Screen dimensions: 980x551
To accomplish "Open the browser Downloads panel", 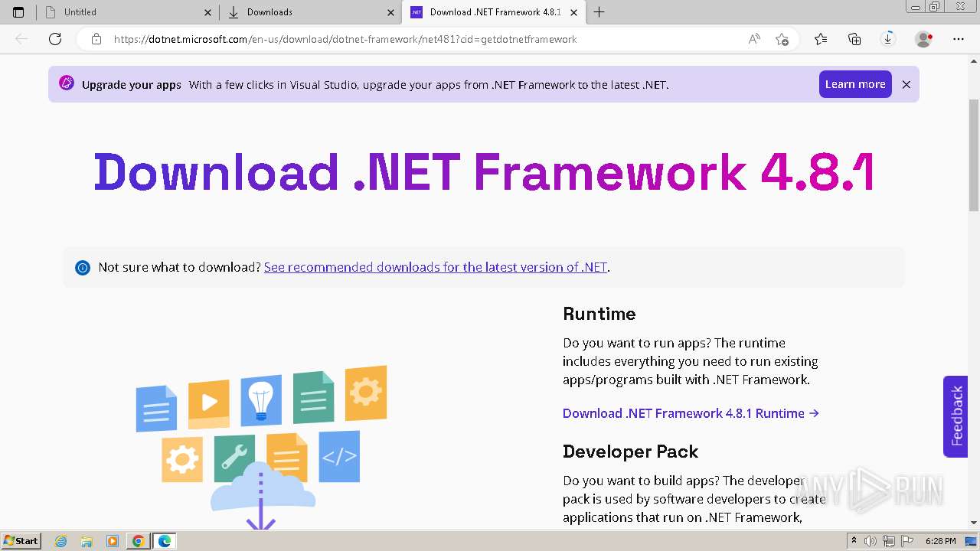I will tap(888, 39).
